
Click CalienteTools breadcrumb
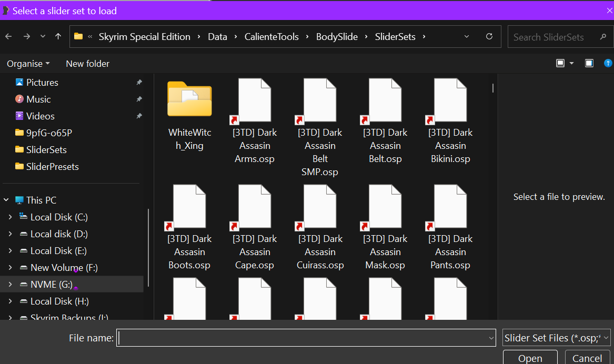(271, 37)
